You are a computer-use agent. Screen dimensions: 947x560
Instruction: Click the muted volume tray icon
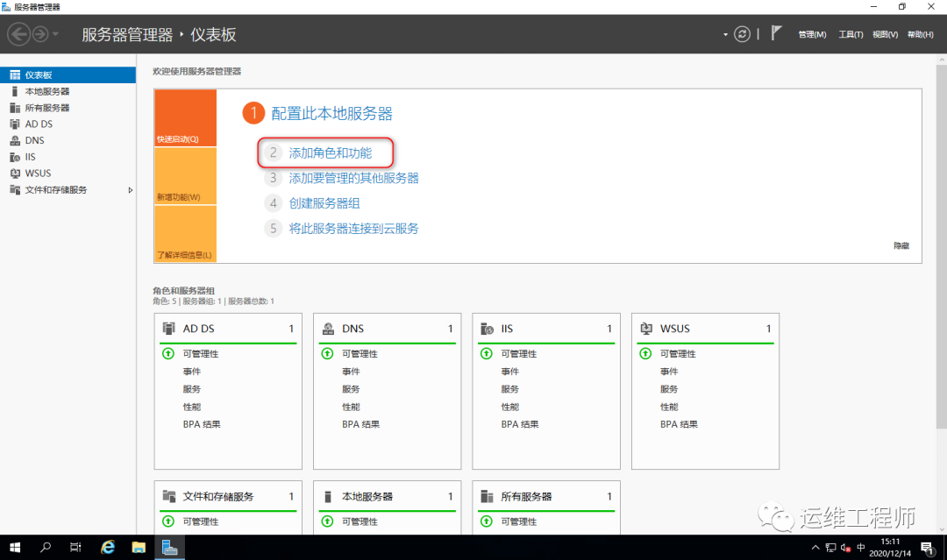pos(845,548)
